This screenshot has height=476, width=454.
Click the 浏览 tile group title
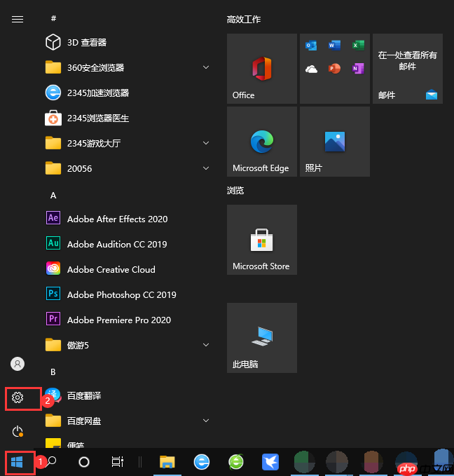coord(235,191)
